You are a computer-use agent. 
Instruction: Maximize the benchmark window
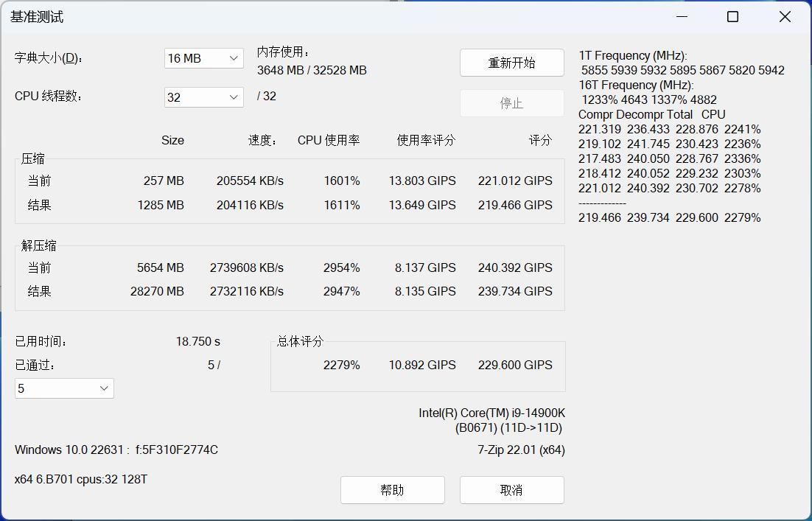(732, 16)
